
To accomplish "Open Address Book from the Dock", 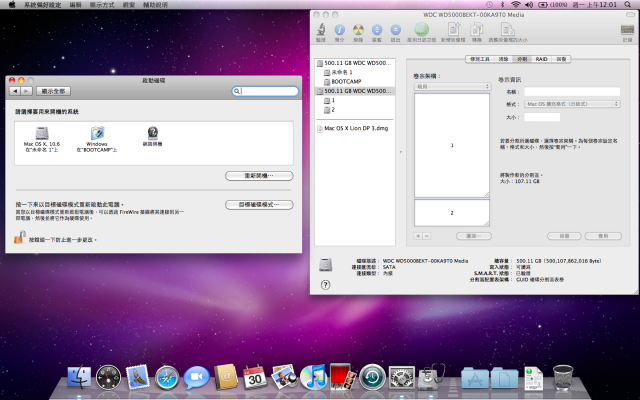I will [x=226, y=377].
